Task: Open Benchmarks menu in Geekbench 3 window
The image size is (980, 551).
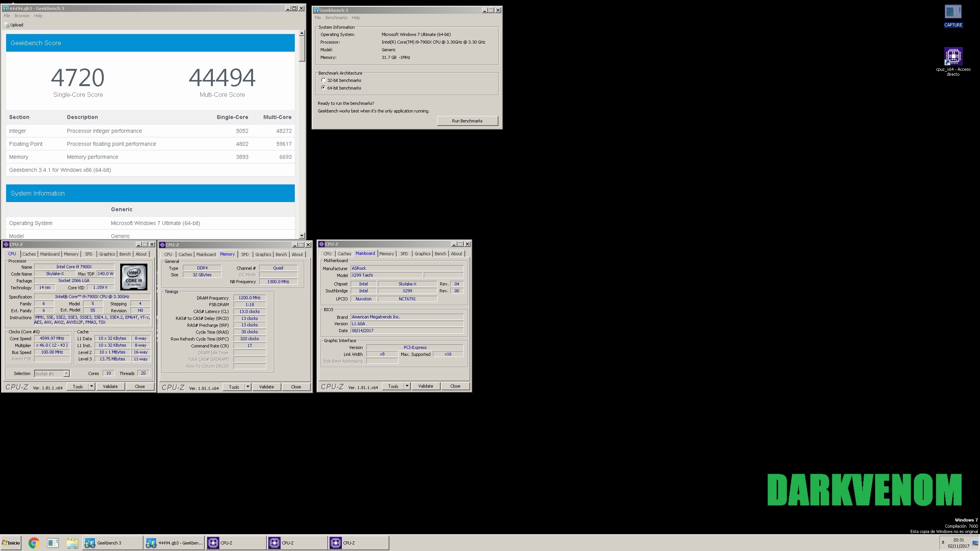Action: (336, 18)
